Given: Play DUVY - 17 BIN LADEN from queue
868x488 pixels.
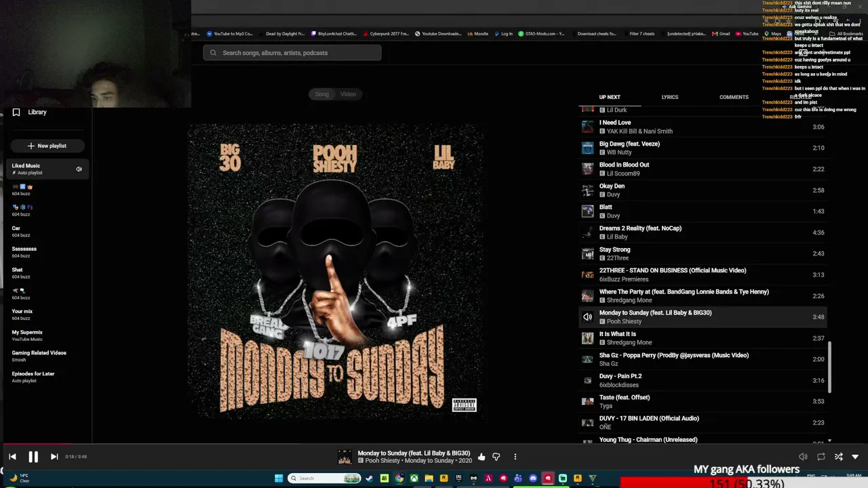Looking at the screenshot, I should click(703, 422).
